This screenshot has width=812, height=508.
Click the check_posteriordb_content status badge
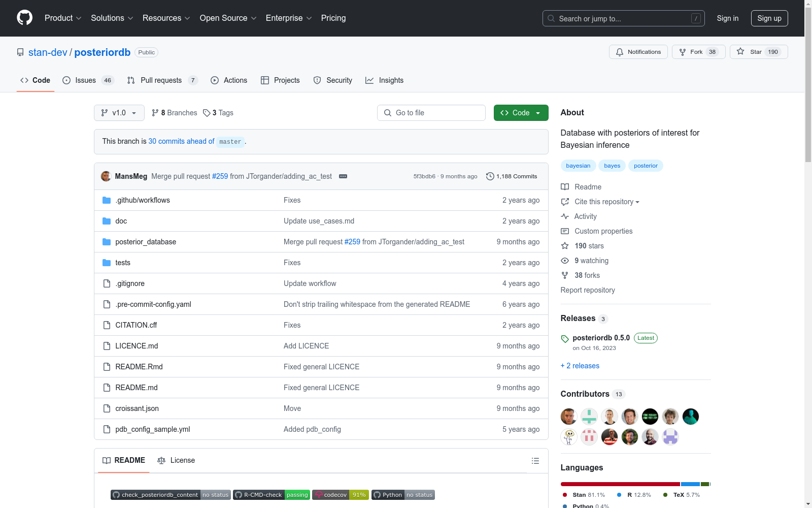[x=171, y=495]
